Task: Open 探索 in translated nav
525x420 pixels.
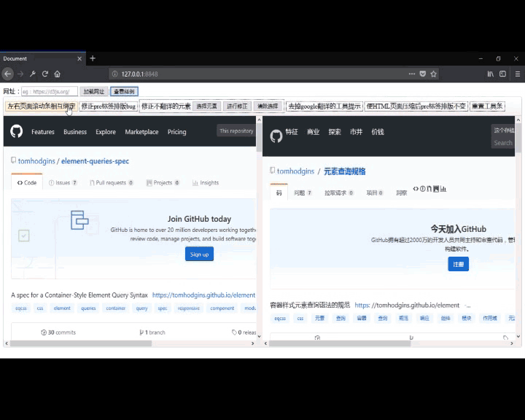Action: point(335,132)
